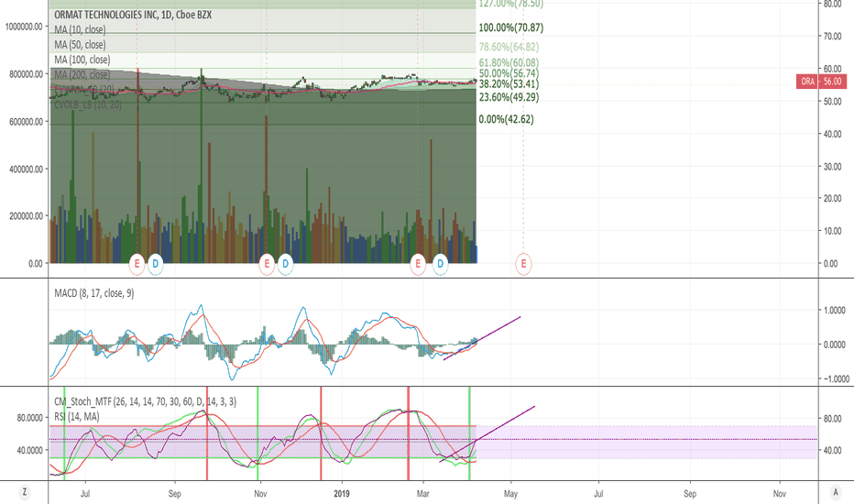Click the 70.00 price axis value

click(833, 37)
